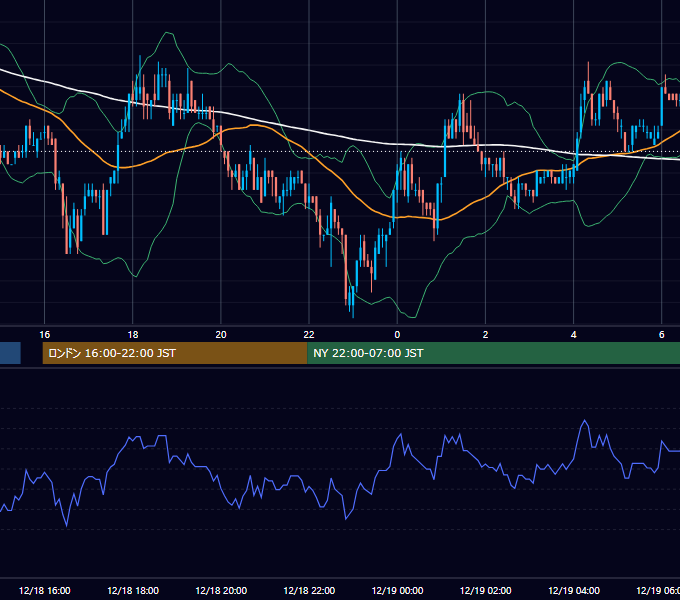Click the 12/19 04:00 date label
Screen dimensions: 680x600
click(x=574, y=590)
